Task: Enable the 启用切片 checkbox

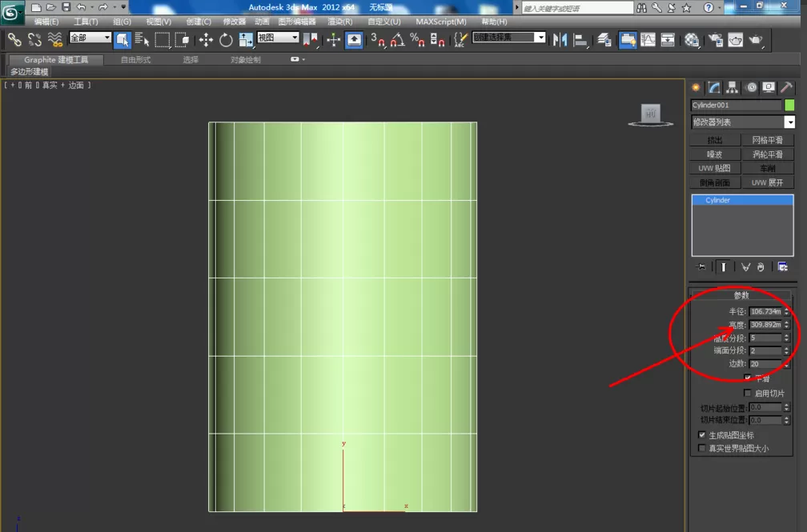Action: coord(747,393)
